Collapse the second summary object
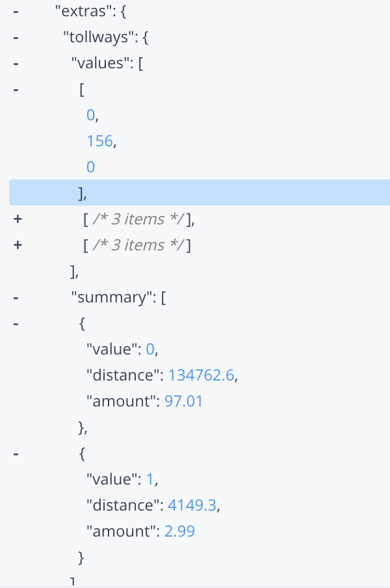Viewport: 390px width, 588px height. pyautogui.click(x=16, y=454)
